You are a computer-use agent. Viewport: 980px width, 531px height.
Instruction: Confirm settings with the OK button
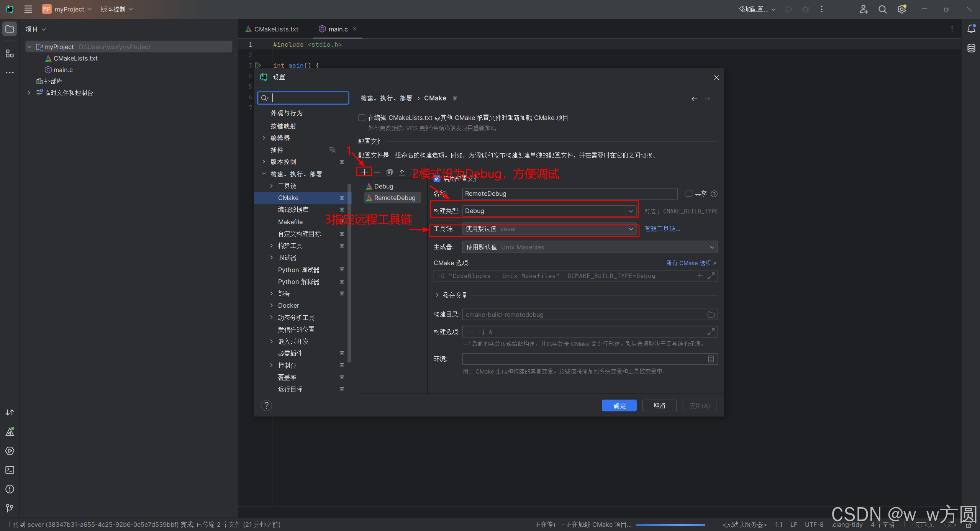coord(619,406)
